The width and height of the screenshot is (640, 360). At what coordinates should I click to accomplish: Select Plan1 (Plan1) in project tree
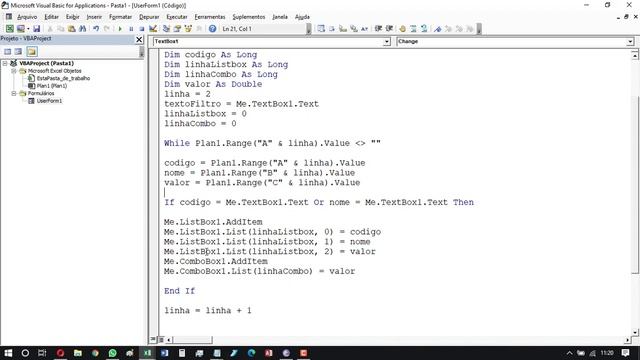(x=51, y=86)
